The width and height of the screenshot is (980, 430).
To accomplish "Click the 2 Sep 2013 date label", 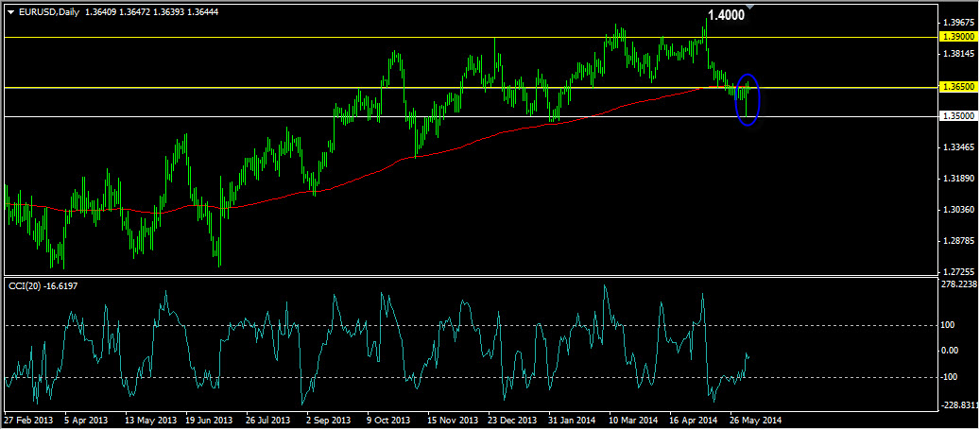I will [328, 420].
